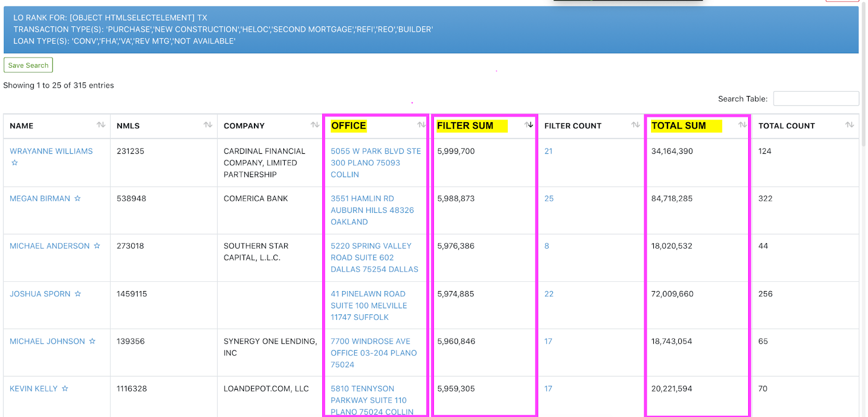Click the Save Search button
868x417 pixels.
[28, 65]
